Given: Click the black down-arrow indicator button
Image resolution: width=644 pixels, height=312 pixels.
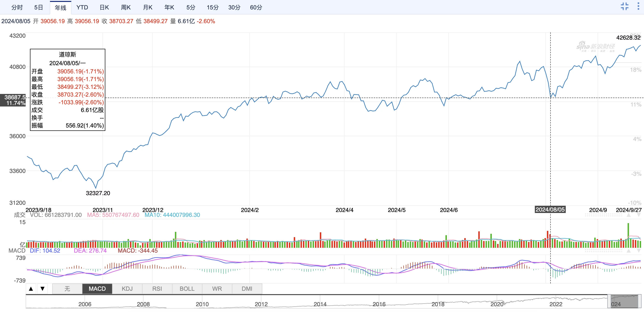Looking at the screenshot, I should pos(43,289).
